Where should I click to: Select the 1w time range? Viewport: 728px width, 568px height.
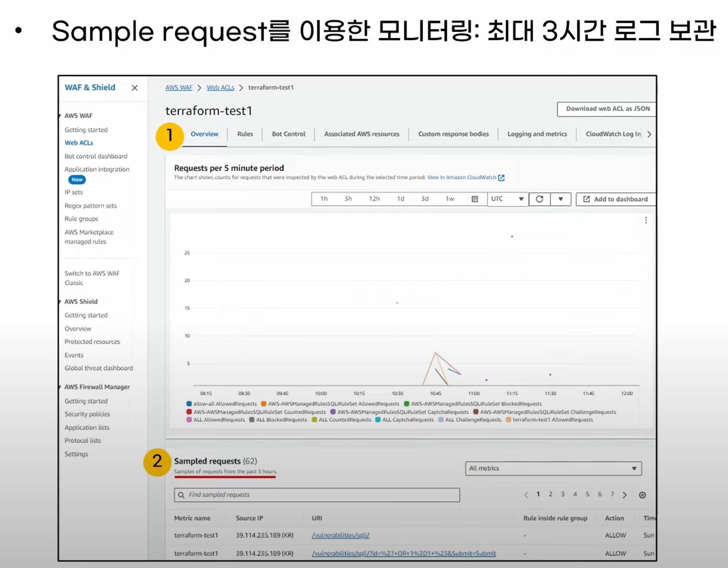pos(449,199)
